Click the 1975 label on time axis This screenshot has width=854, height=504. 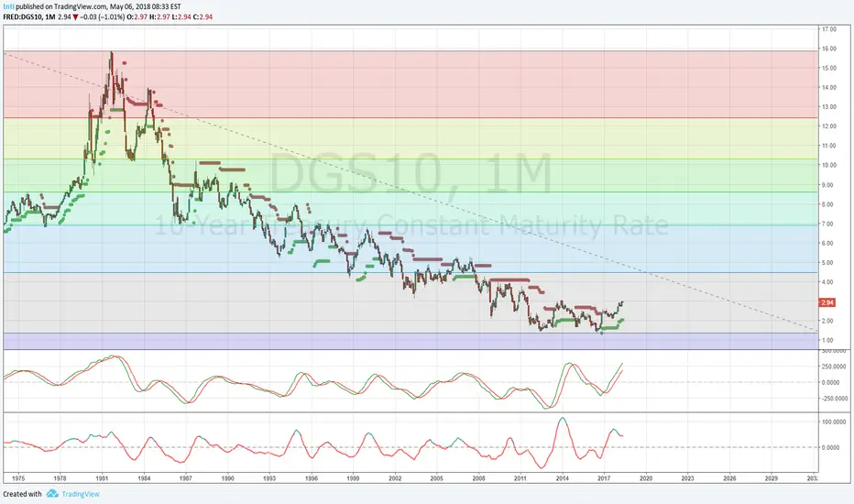pos(18,478)
